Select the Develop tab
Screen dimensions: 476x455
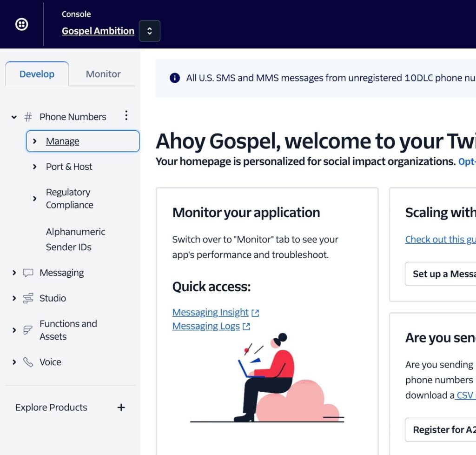point(37,74)
